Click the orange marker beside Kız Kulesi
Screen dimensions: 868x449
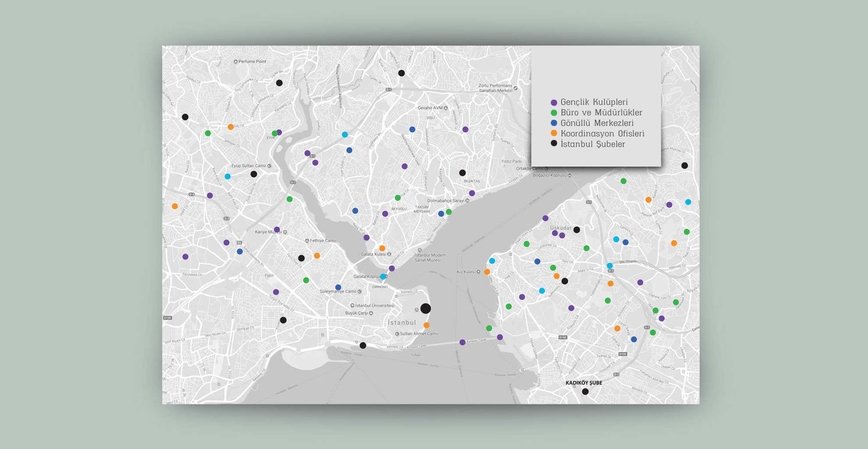(487, 272)
